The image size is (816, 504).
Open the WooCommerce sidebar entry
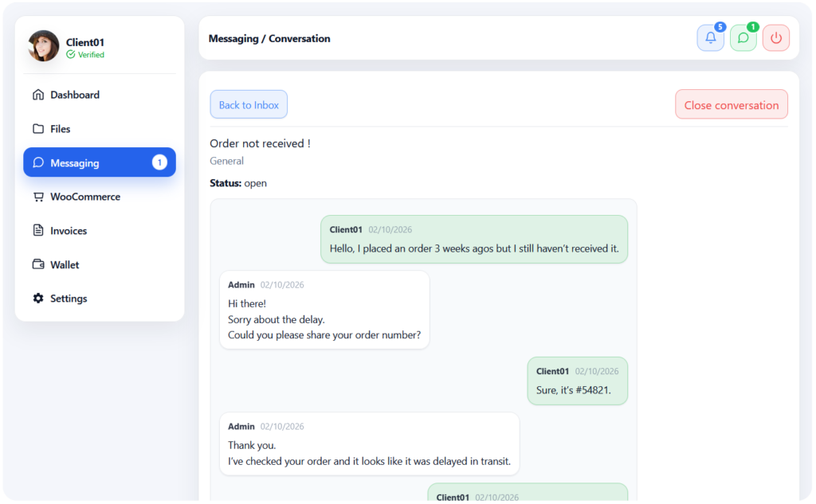point(85,197)
